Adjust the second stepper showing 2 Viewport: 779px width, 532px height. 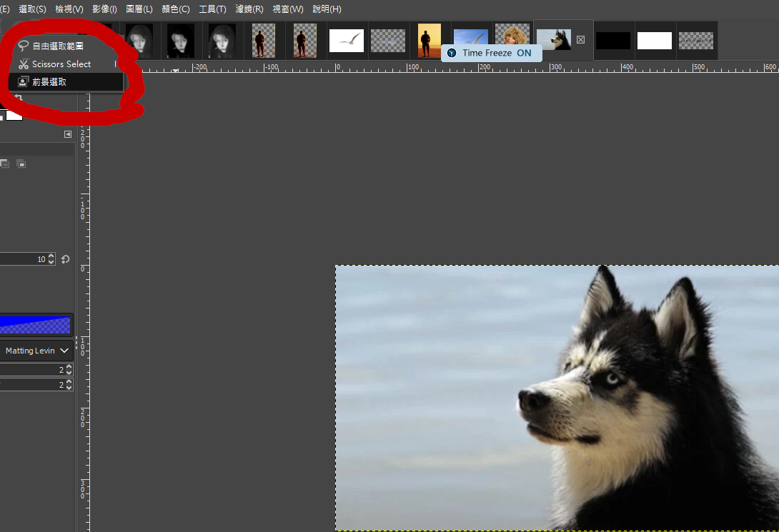pos(69,385)
